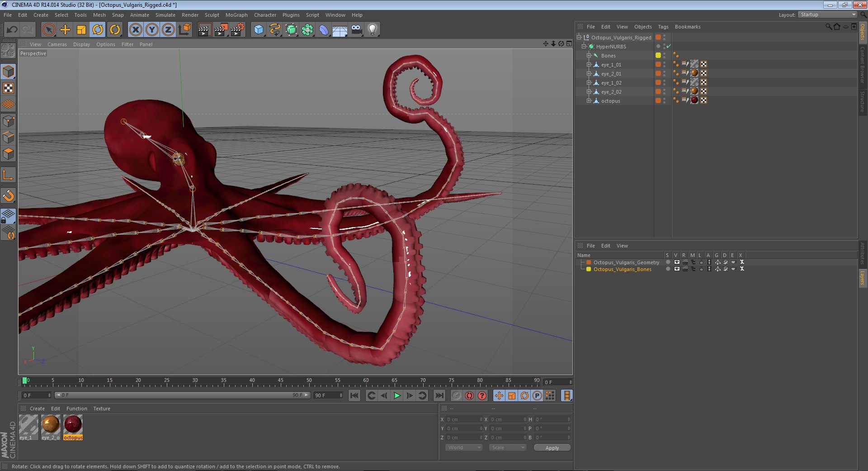The height and width of the screenshot is (471, 868).
Task: Open the Character menu
Action: [x=265, y=15]
